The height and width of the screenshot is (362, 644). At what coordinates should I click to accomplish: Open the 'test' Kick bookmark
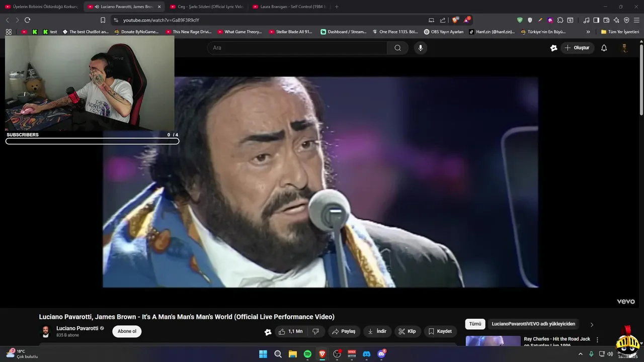[x=50, y=32]
